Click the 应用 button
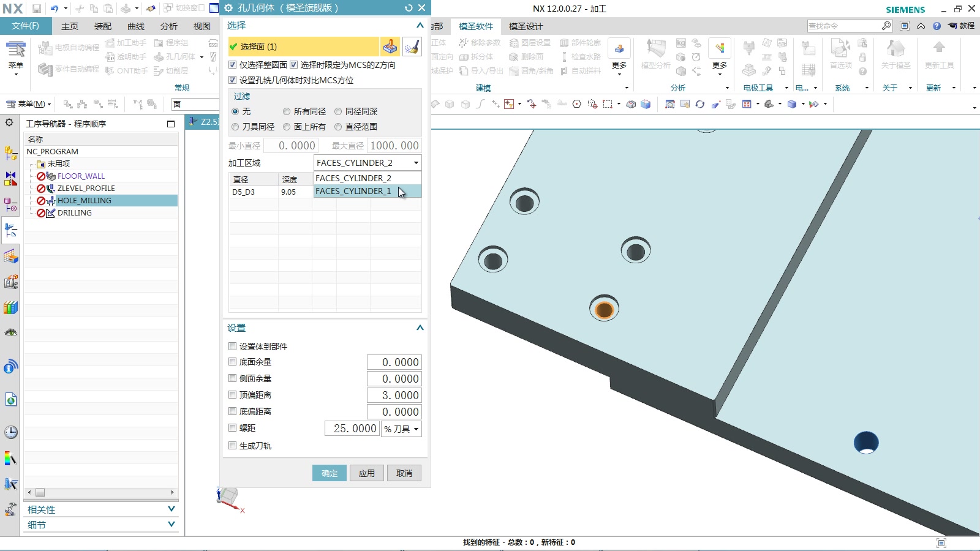The width and height of the screenshot is (980, 551). coord(367,473)
